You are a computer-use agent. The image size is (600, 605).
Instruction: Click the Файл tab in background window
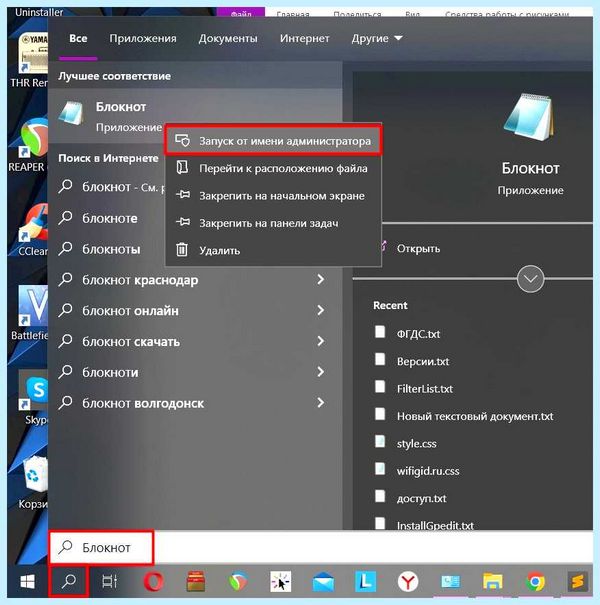(241, 13)
